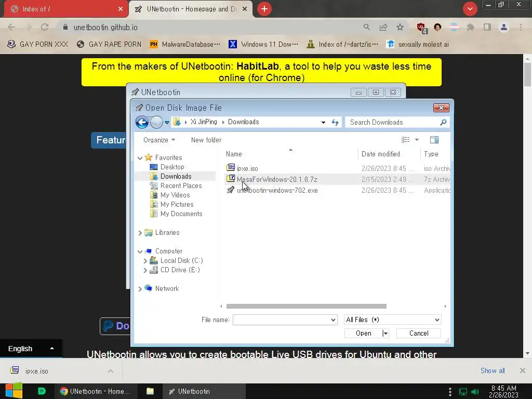Click Show all downloads link
The width and height of the screenshot is (532, 399).
coord(493,370)
